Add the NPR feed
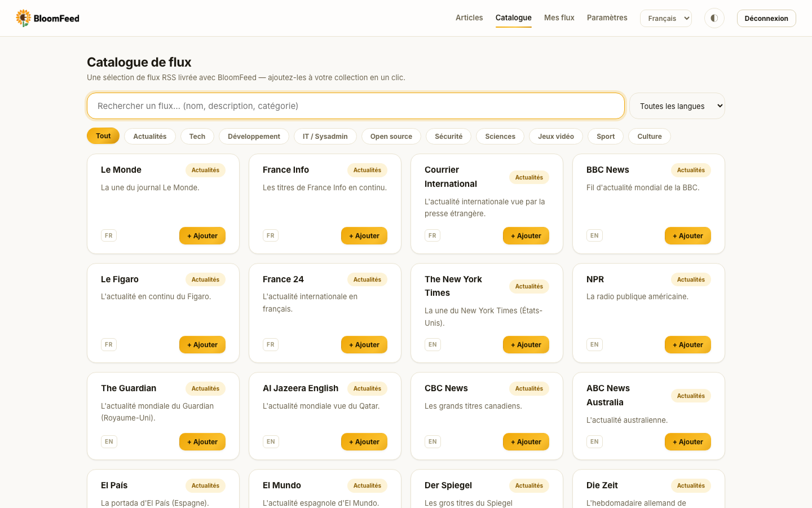The image size is (812, 508). [x=688, y=345]
